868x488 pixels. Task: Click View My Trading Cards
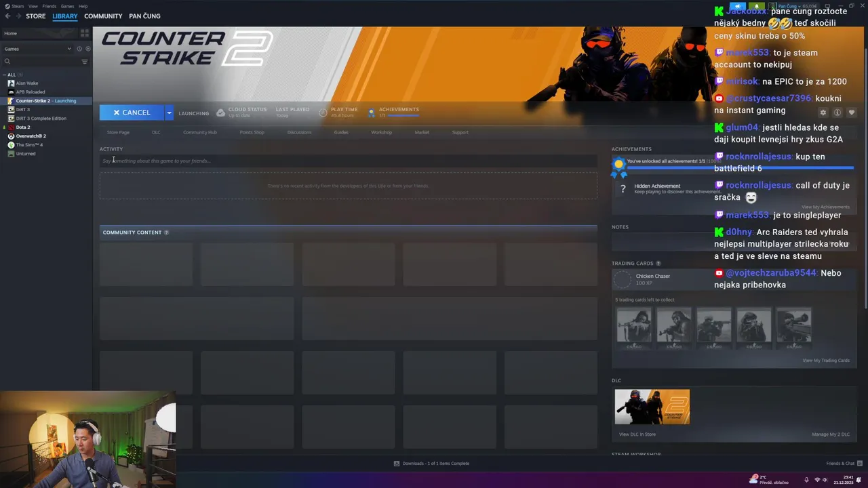(826, 361)
